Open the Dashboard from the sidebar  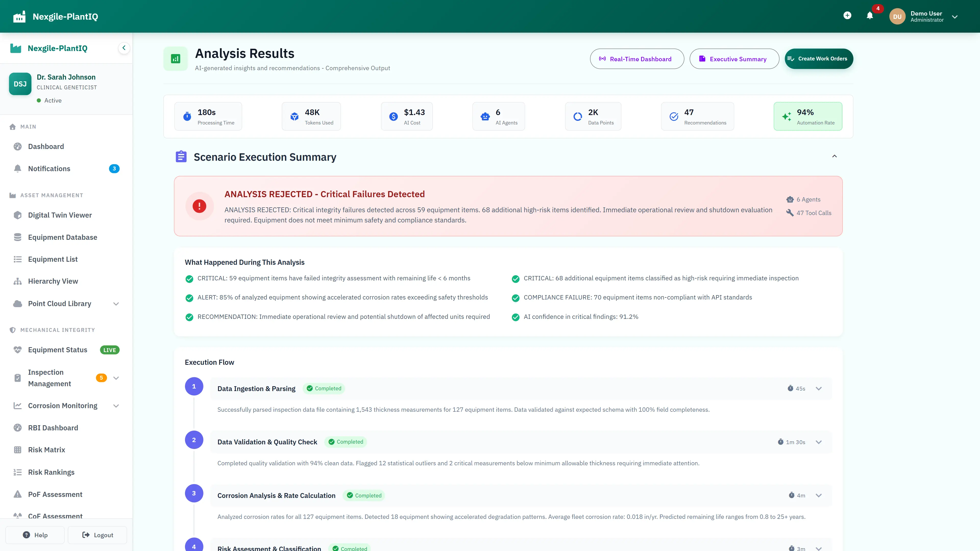(46, 146)
